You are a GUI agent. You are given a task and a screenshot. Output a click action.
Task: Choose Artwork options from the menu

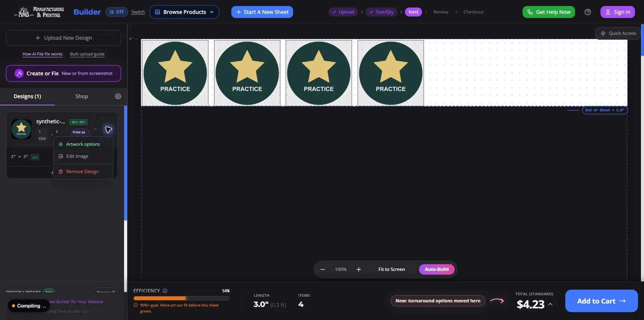pyautogui.click(x=83, y=144)
